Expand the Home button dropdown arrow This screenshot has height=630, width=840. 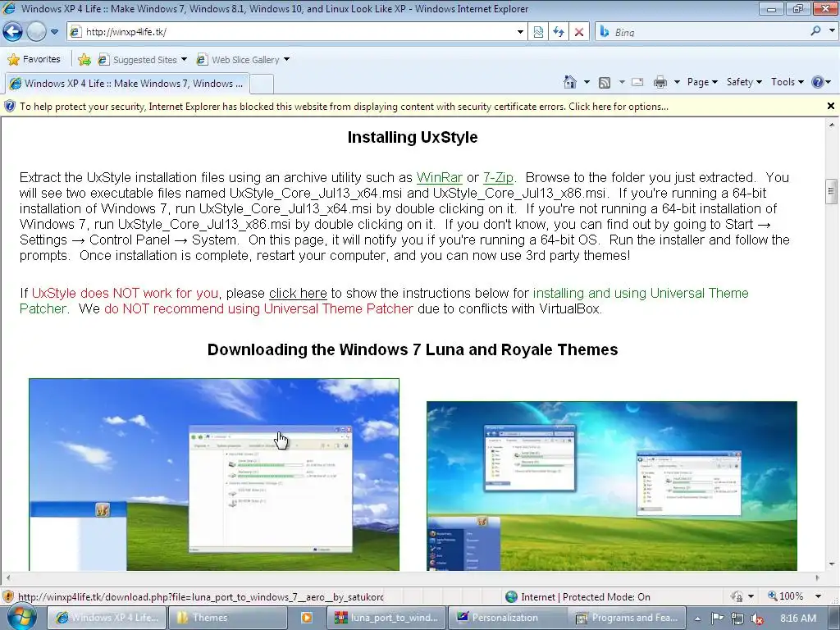[x=587, y=82]
